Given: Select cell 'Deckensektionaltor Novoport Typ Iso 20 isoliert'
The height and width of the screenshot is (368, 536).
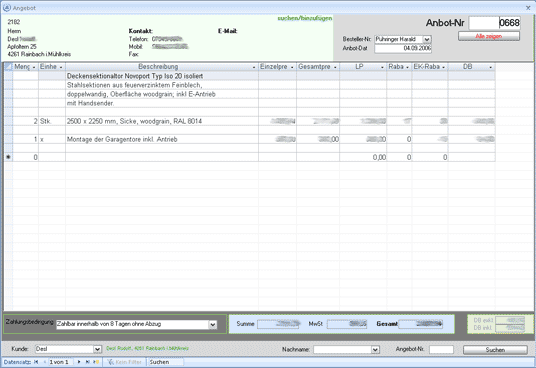Looking at the screenshot, I should 162,76.
